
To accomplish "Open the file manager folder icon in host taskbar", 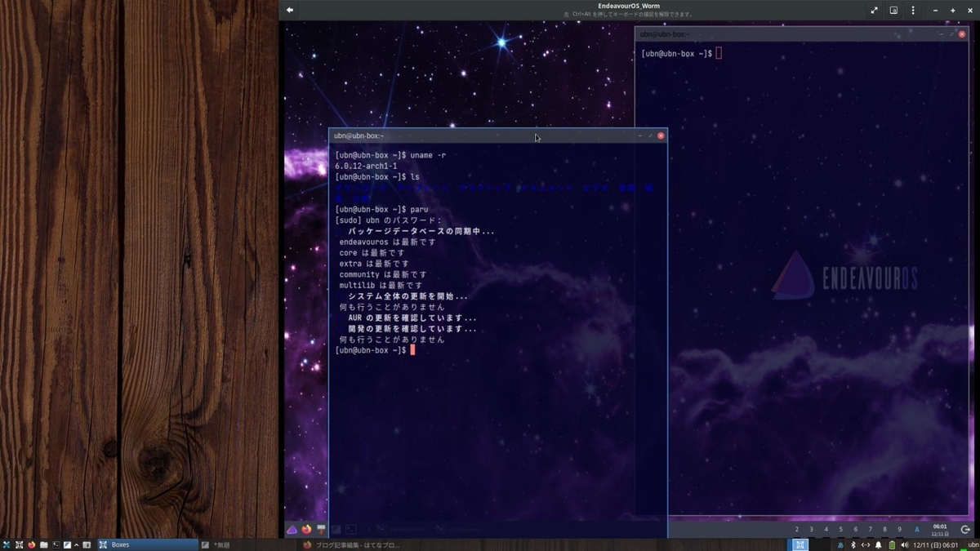I will (43, 544).
